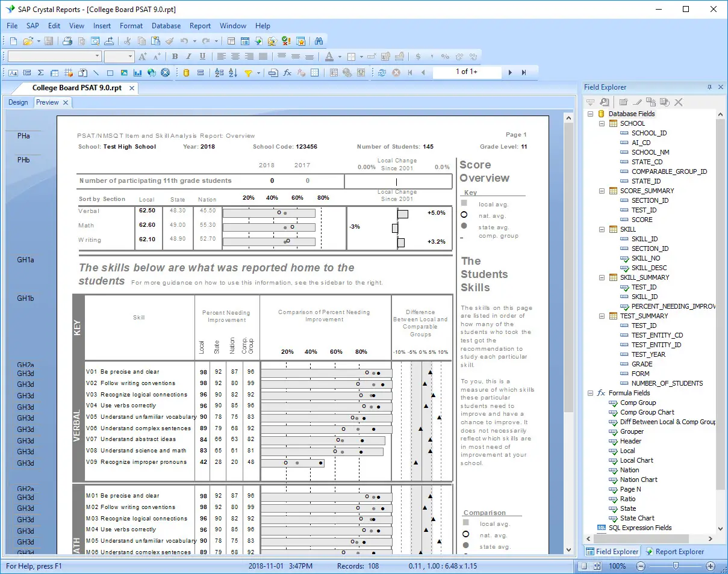Switch to Report Explorer panel tab
This screenshot has width=728, height=574.
point(674,551)
